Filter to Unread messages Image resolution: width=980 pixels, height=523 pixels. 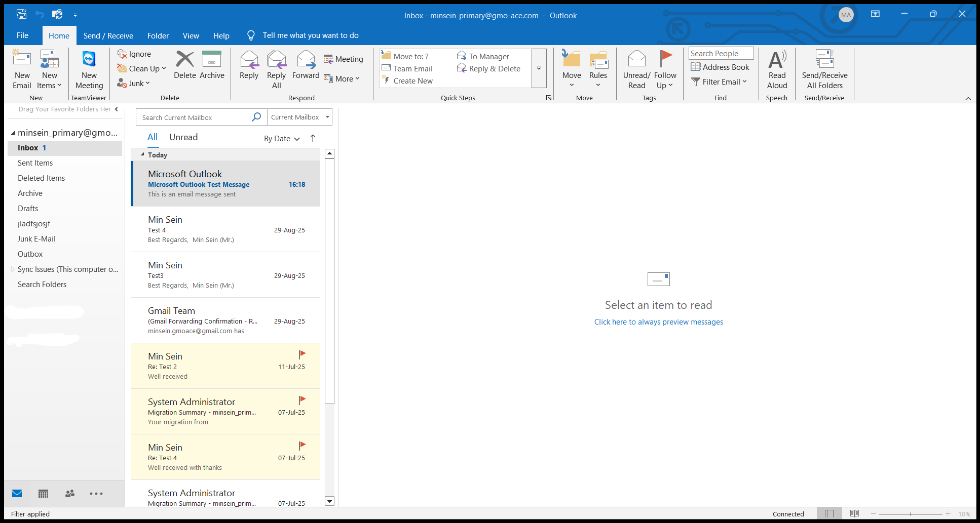pyautogui.click(x=183, y=137)
